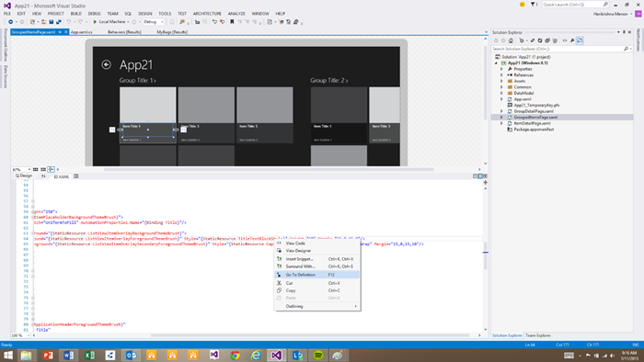Click the Navigate Backward toolbar icon
The height and width of the screenshot is (362, 644).
11,22
